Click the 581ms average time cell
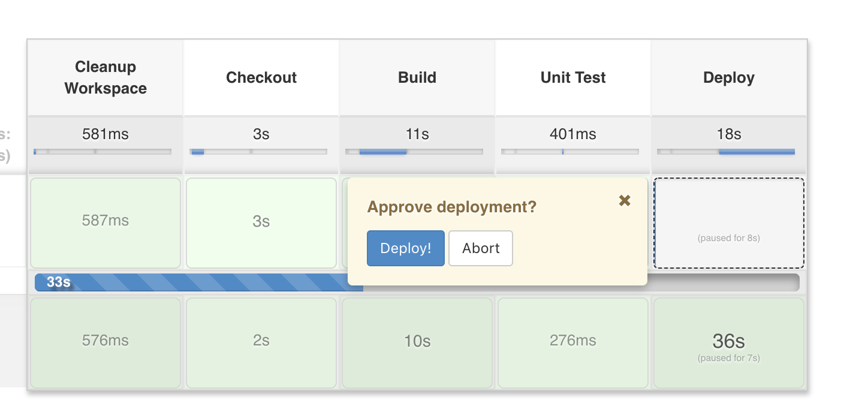This screenshot has height=415, width=868. click(x=106, y=135)
